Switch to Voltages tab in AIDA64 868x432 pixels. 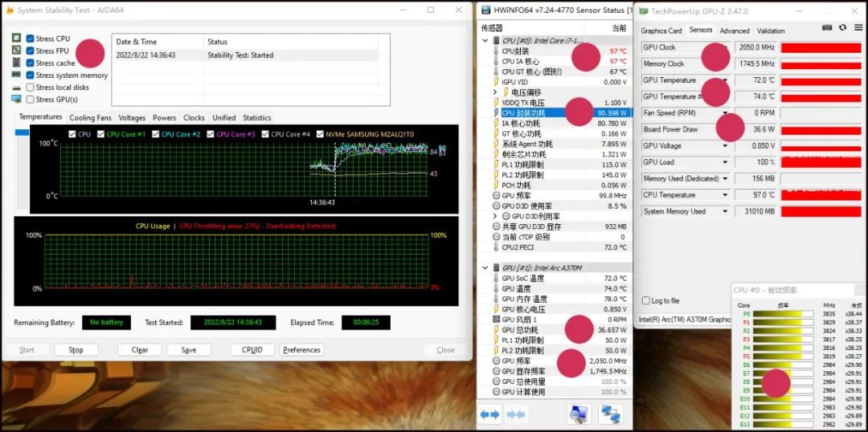tap(133, 118)
